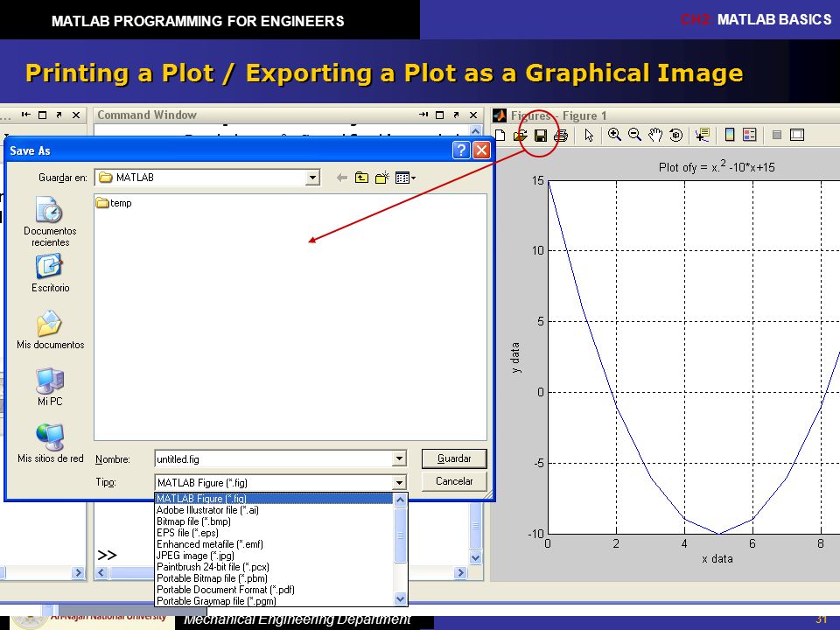Screen dimensions: 840x630
Task: Click the Command Window horizontal scroll-right arrow
Action: (460, 572)
